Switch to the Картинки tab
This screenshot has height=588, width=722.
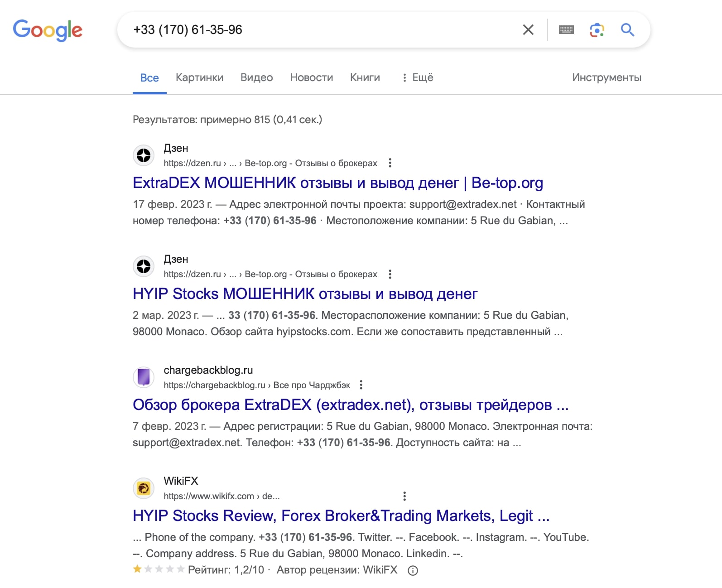click(200, 77)
